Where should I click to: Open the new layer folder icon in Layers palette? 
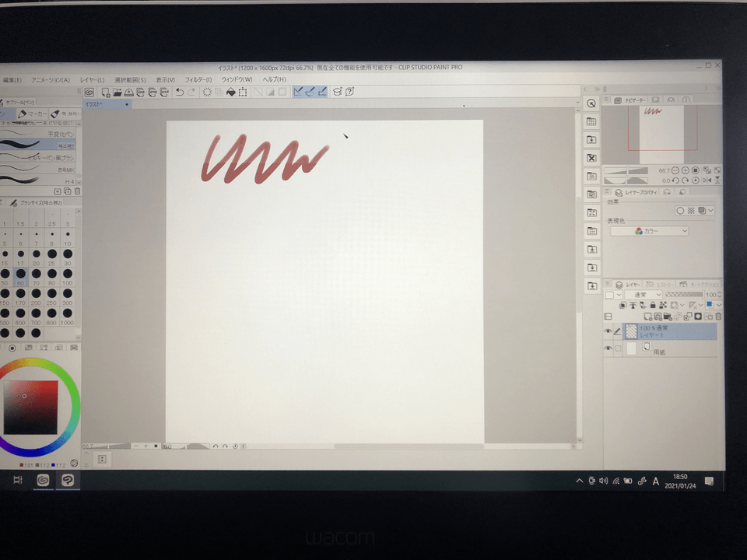[x=668, y=317]
